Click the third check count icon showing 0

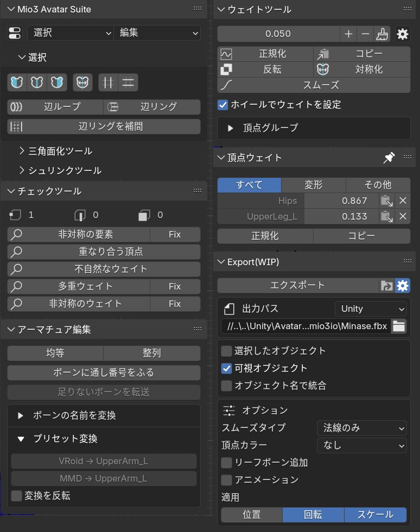(144, 215)
